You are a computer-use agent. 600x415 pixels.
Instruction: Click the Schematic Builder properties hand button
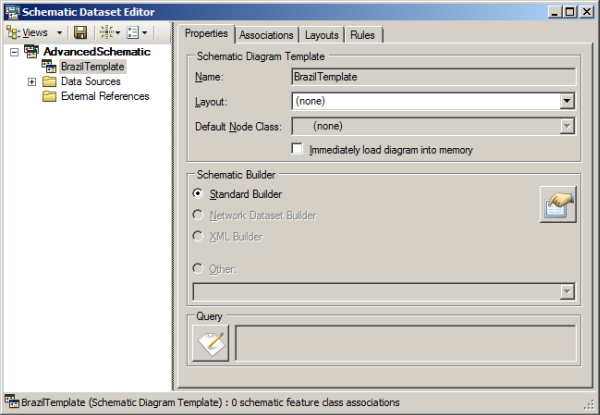coord(558,205)
